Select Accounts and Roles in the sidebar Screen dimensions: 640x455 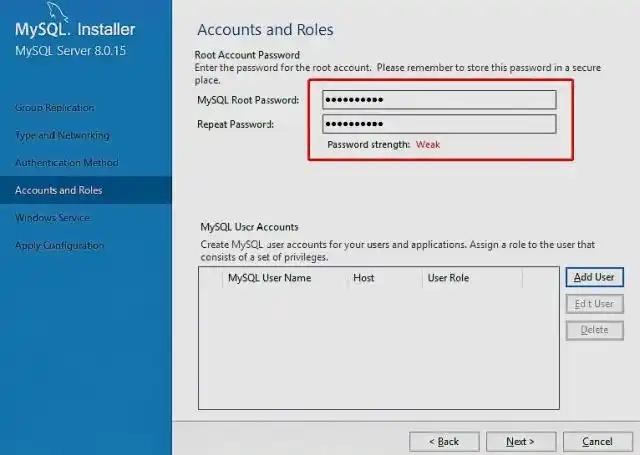click(x=86, y=190)
